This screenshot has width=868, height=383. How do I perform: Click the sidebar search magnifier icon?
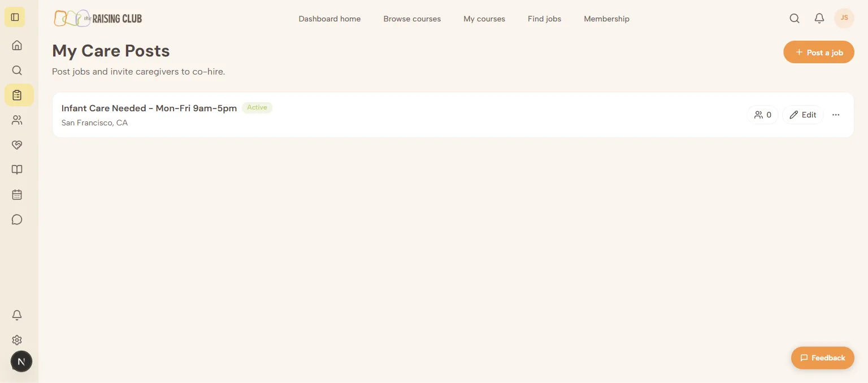click(17, 70)
